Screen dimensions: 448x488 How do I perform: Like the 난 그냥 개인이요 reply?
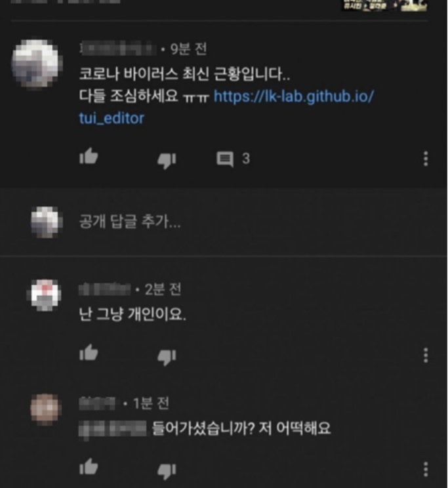click(89, 353)
